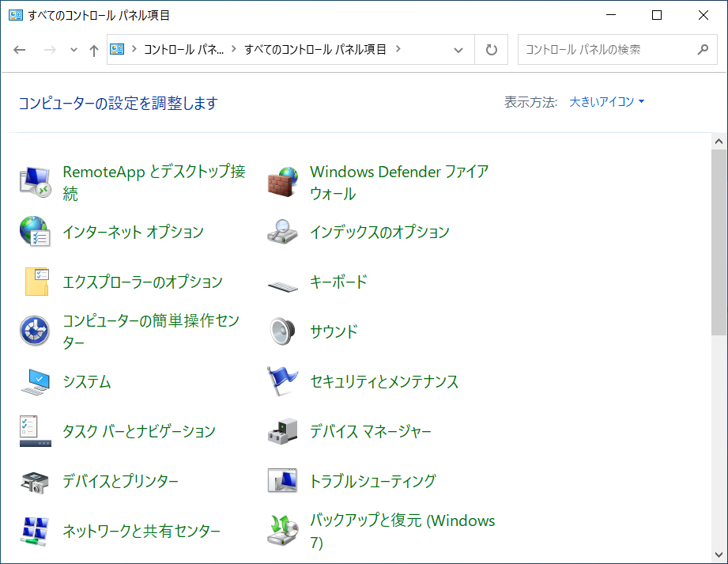Click the Forward arrow in navigation bar
The width and height of the screenshot is (728, 564).
coord(50,50)
